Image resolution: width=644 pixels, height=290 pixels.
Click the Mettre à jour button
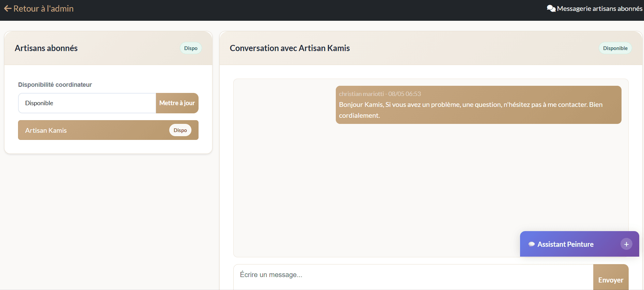coord(177,103)
